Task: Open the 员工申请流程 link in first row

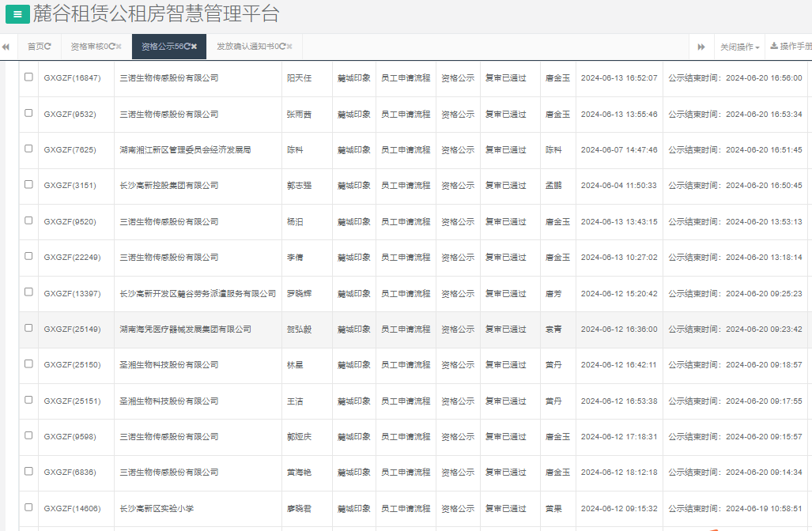Action: (x=406, y=77)
